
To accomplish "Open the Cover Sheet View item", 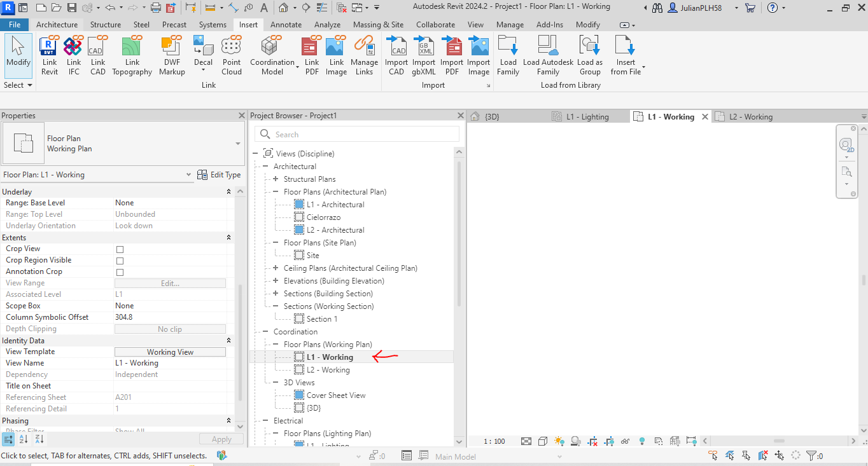I will point(336,395).
